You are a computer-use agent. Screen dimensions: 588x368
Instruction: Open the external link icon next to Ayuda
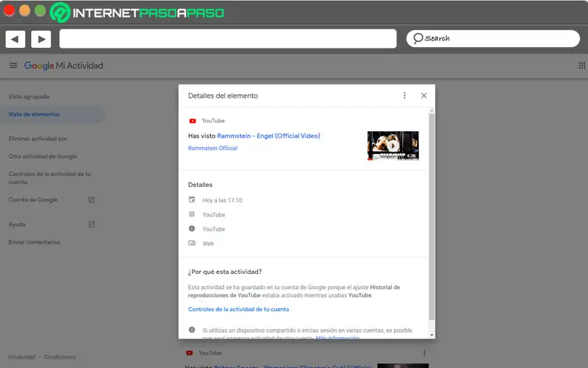(x=91, y=224)
